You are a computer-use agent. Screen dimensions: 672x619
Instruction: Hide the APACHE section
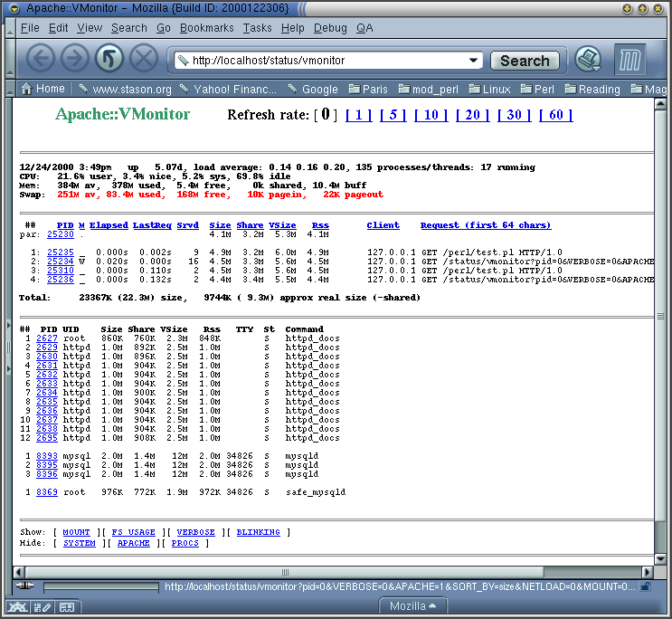(133, 543)
